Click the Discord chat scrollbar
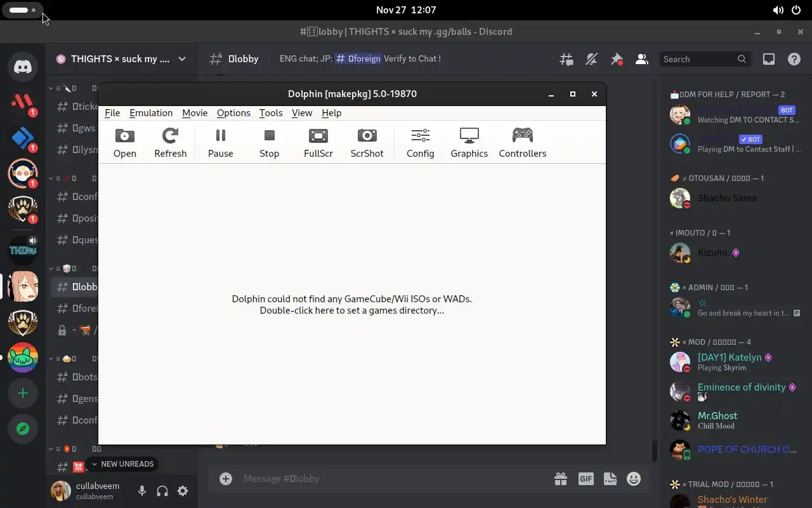This screenshot has width=812, height=508. pyautogui.click(x=655, y=451)
